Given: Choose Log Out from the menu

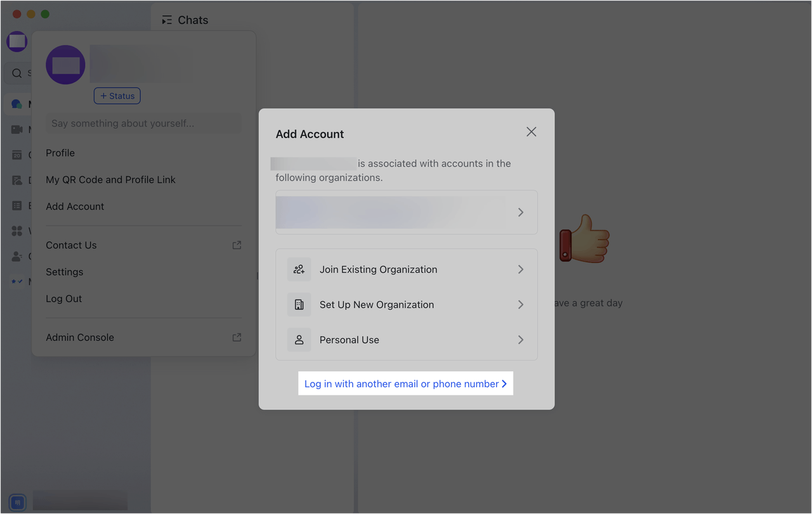Looking at the screenshot, I should tap(63, 298).
